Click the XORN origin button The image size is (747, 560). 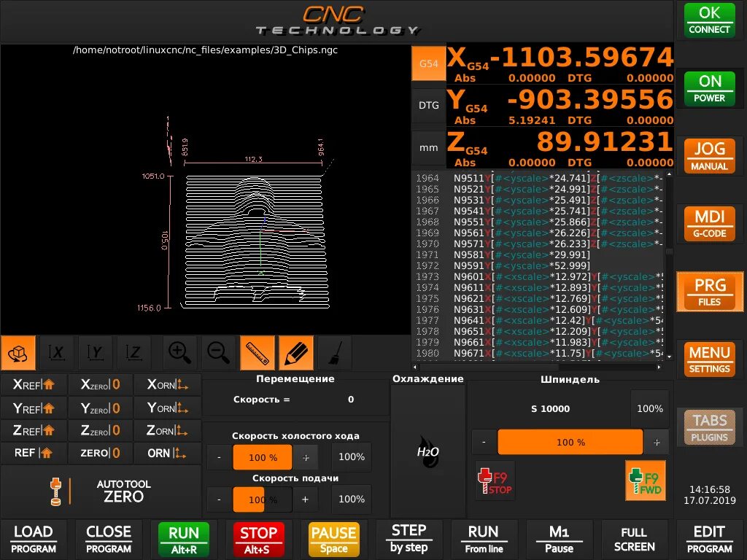[x=167, y=384]
